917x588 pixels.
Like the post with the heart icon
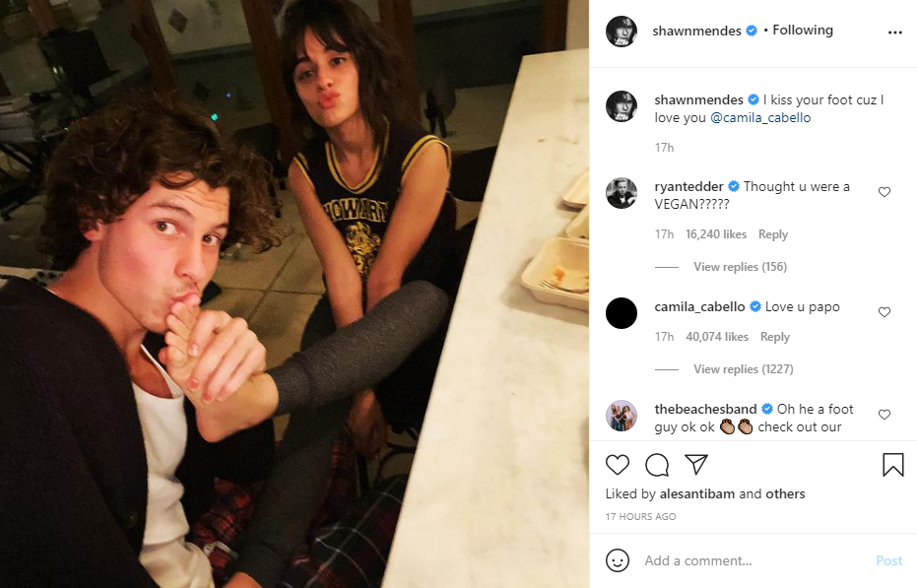click(617, 465)
